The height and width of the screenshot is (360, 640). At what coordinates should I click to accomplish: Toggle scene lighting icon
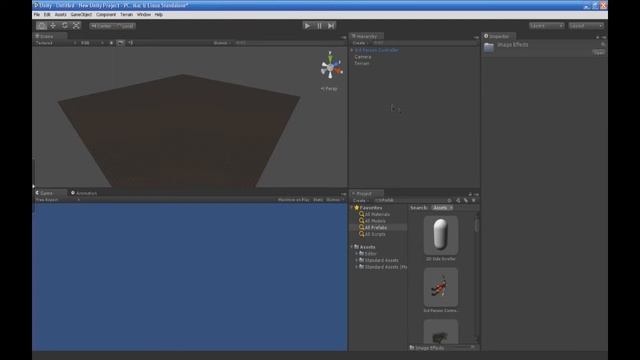tap(111, 43)
